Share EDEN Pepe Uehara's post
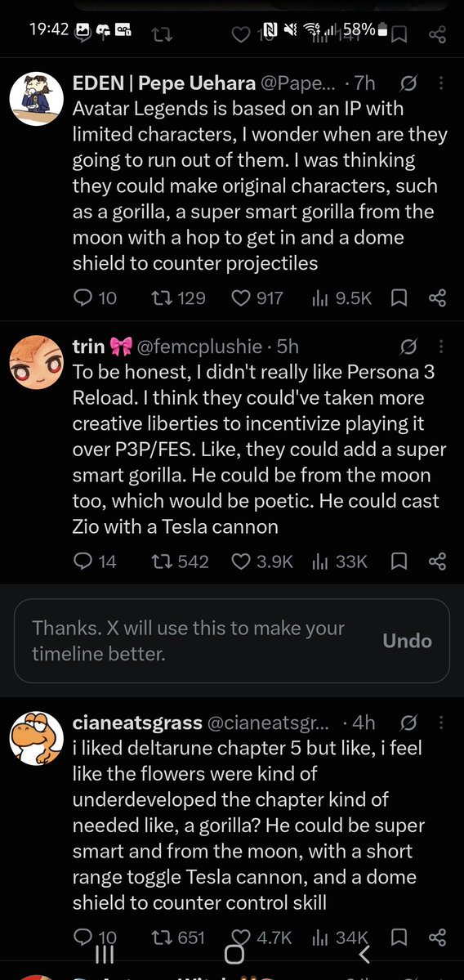 point(438,298)
